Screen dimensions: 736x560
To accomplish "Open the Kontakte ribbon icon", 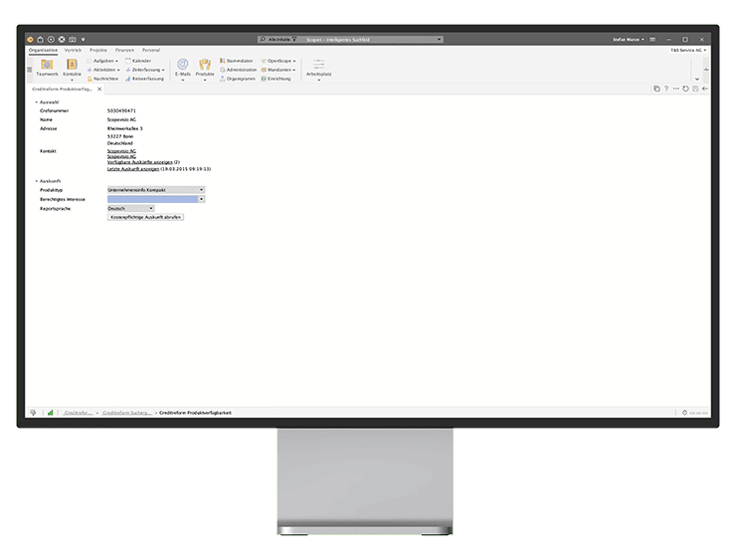I will 72,68.
